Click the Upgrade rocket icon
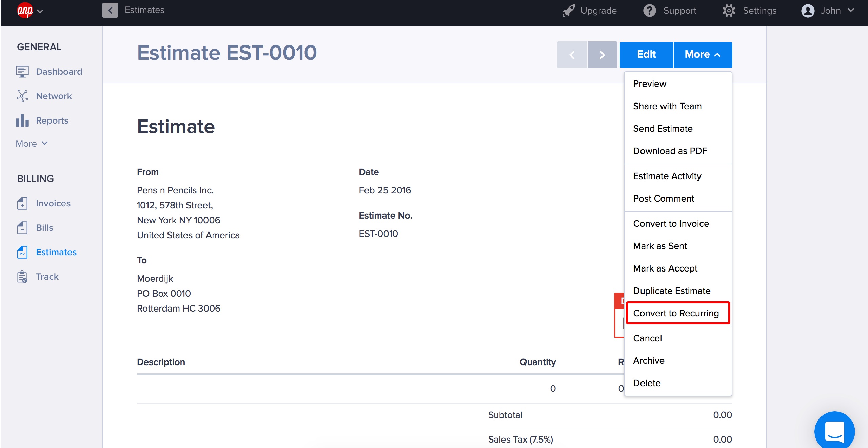 click(569, 11)
